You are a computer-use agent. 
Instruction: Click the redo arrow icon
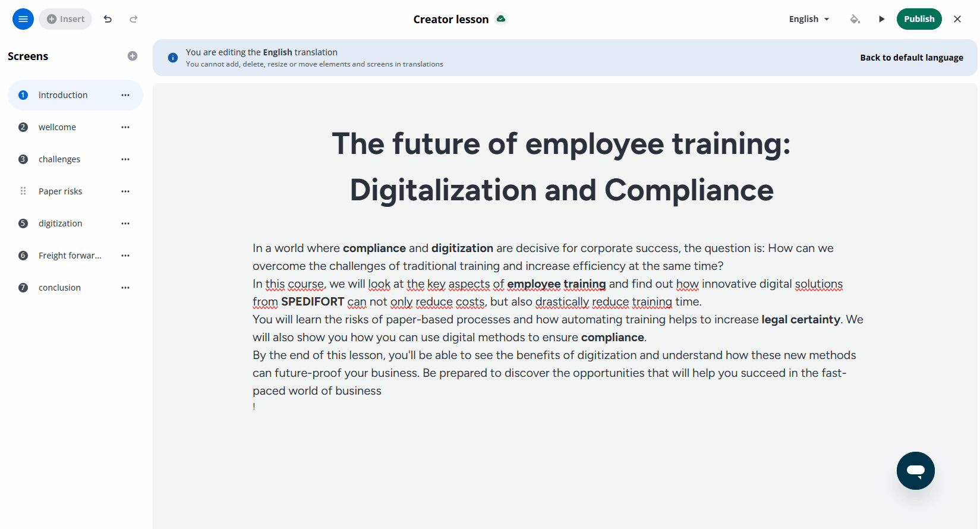click(134, 19)
